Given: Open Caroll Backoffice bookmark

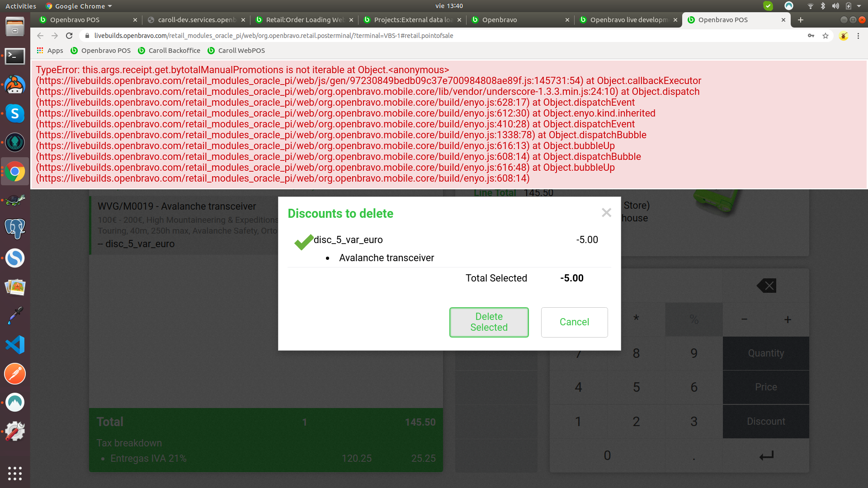Looking at the screenshot, I should point(169,51).
